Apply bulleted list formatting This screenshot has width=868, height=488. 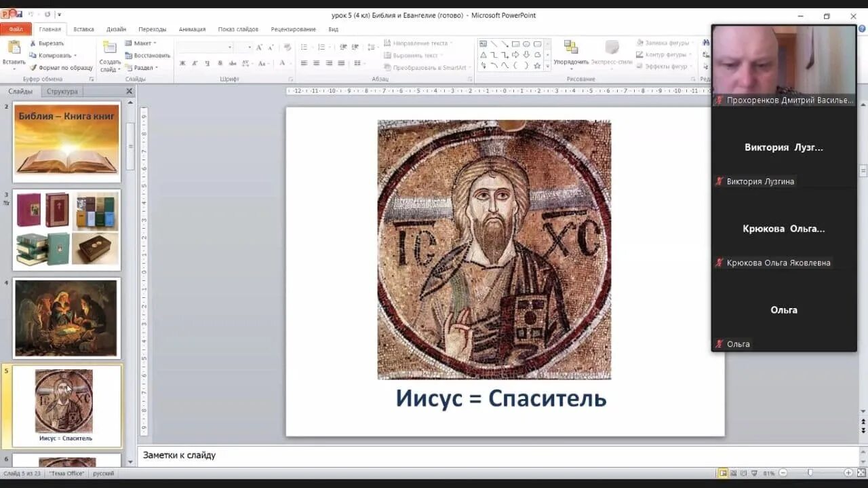(x=305, y=48)
